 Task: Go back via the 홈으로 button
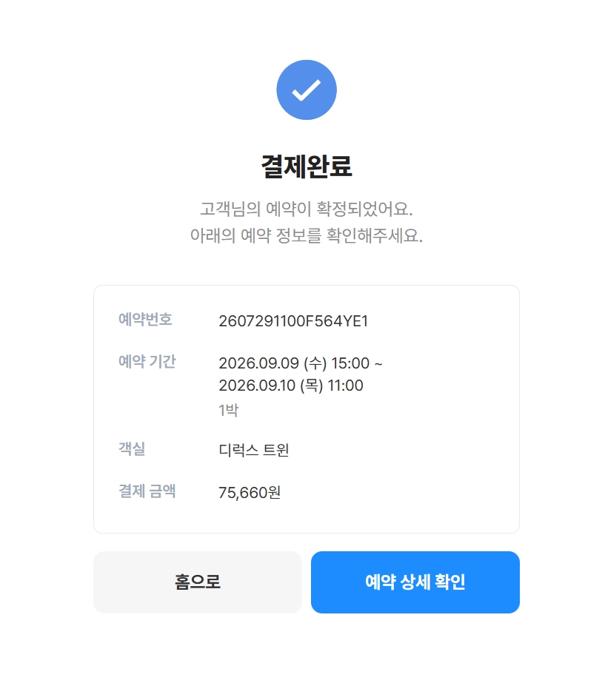click(x=198, y=582)
